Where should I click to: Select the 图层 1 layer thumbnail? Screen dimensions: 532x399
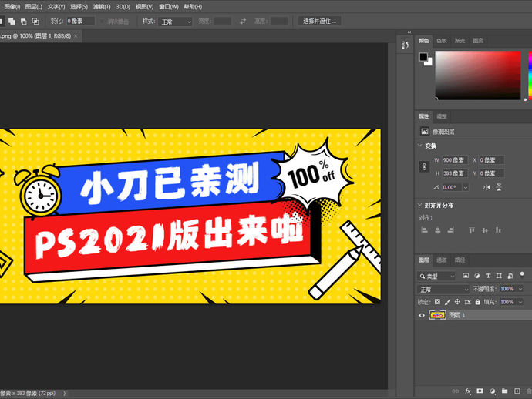pos(437,315)
